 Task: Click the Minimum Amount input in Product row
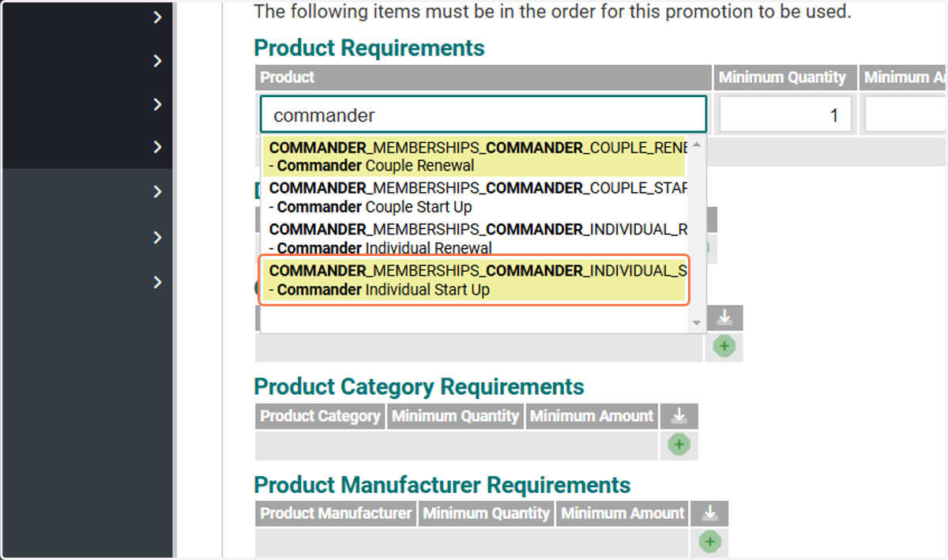(906, 115)
